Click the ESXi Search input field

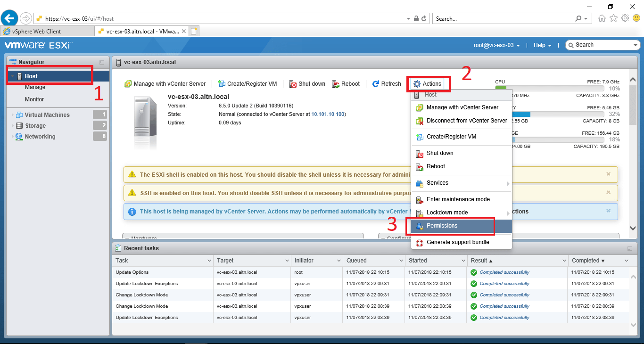[602, 45]
